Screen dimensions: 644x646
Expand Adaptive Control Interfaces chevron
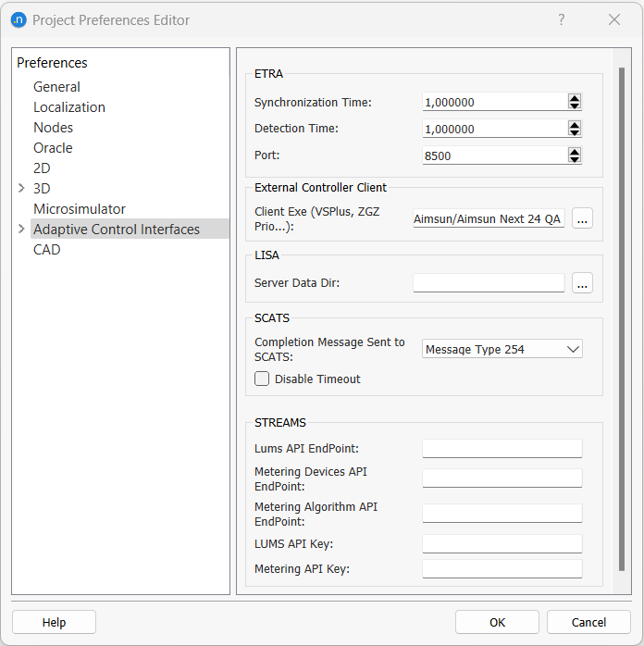(x=22, y=229)
